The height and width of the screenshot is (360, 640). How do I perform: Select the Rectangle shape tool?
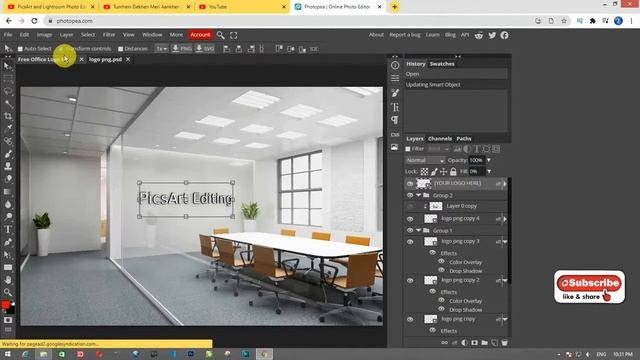click(8, 267)
